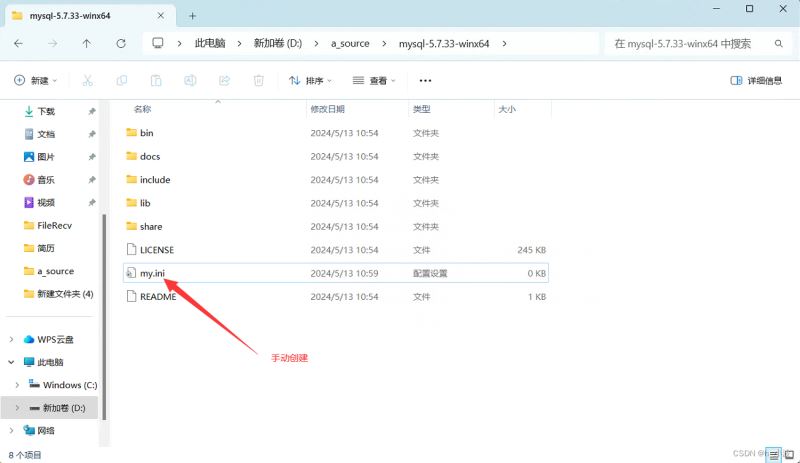This screenshot has width=800, height=463.
Task: Sort by 修改日期 column header
Action: 328,109
